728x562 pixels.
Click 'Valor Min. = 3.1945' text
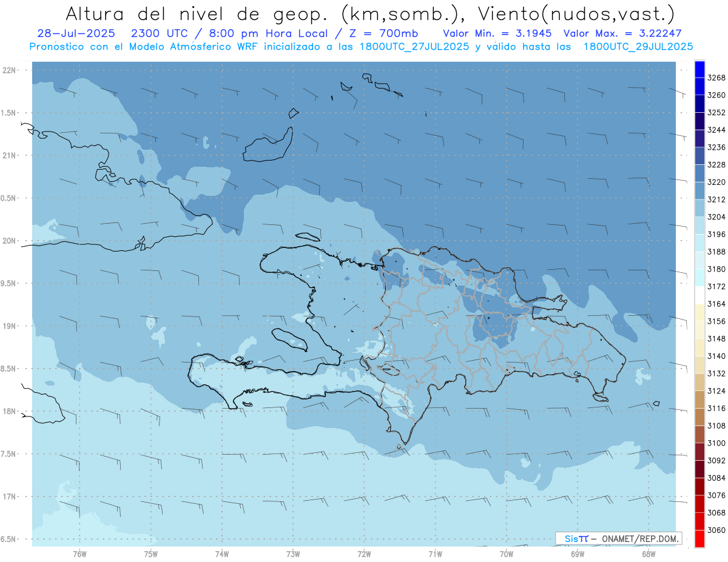pyautogui.click(x=497, y=33)
